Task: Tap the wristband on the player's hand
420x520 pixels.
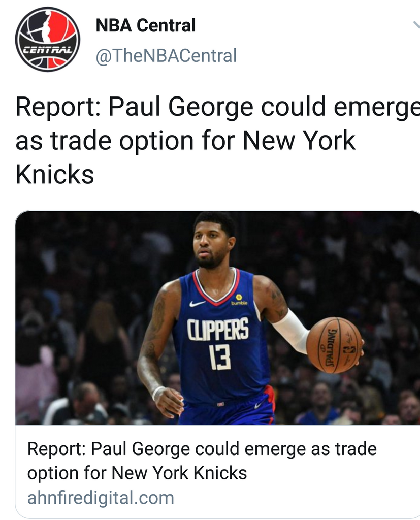Action: coord(158,393)
